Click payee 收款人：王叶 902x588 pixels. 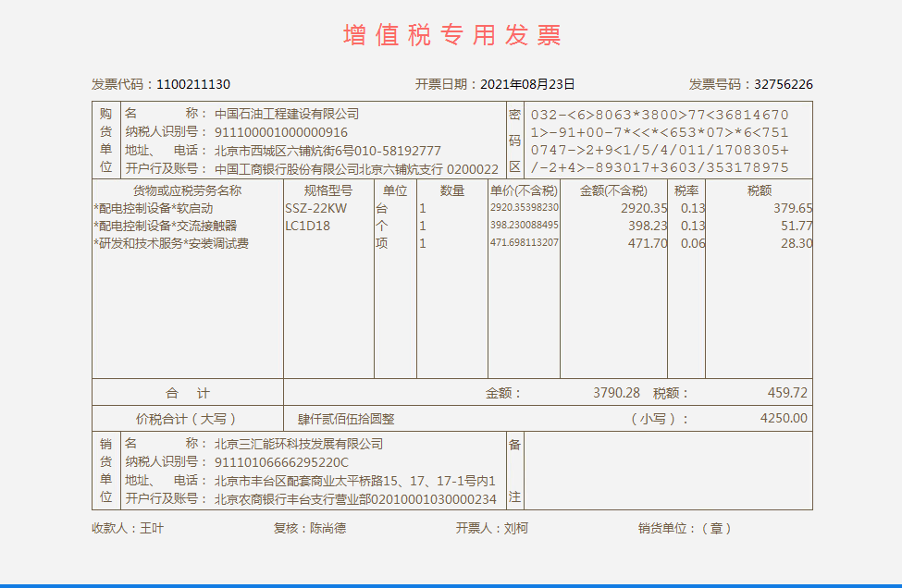128,528
